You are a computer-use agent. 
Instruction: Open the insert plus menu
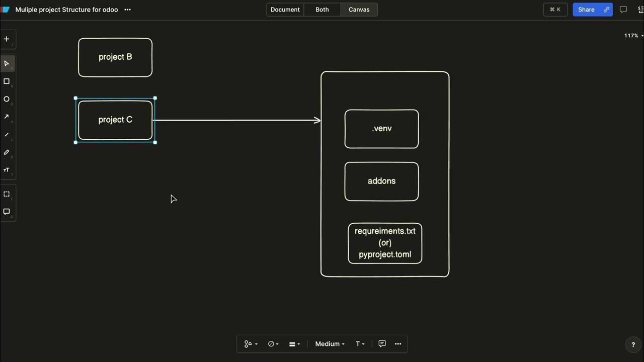point(7,39)
